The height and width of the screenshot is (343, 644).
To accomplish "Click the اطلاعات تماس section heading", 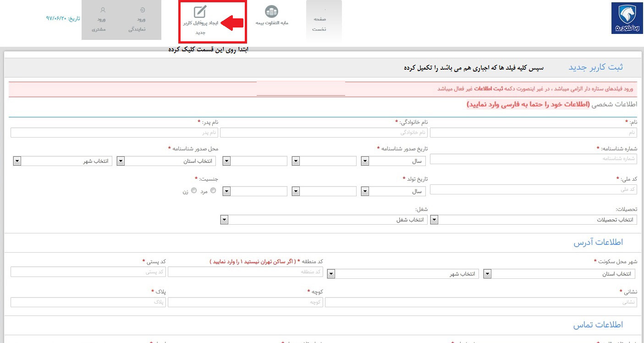I will click(x=598, y=325).
